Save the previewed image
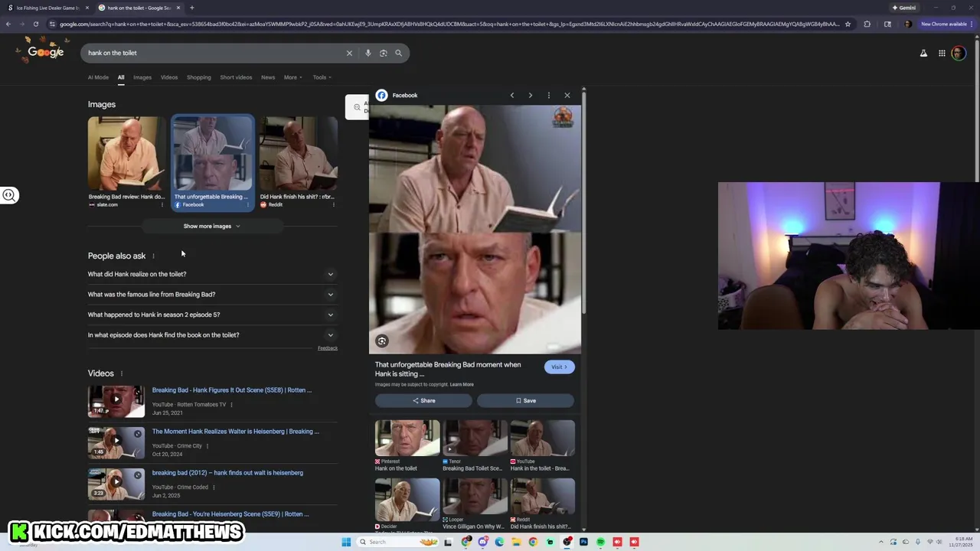980x551 pixels. [525, 400]
